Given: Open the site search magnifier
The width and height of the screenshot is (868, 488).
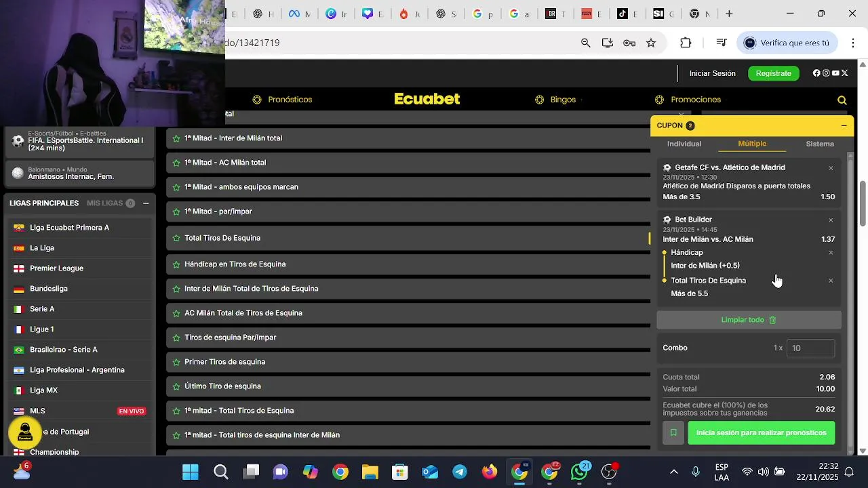Looking at the screenshot, I should click(842, 100).
